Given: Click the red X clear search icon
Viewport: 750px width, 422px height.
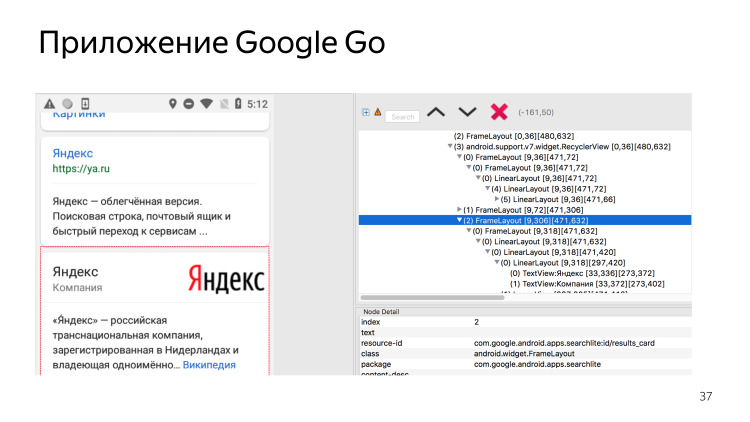Looking at the screenshot, I should coord(499,112).
